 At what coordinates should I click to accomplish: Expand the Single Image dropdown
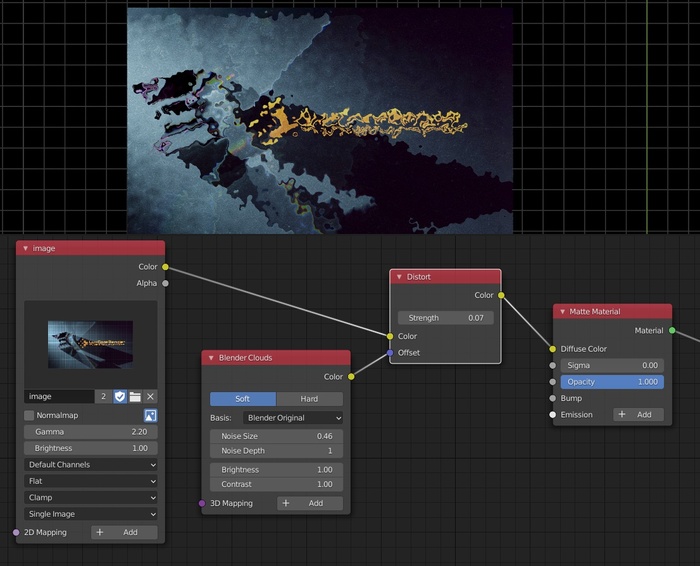tap(90, 513)
